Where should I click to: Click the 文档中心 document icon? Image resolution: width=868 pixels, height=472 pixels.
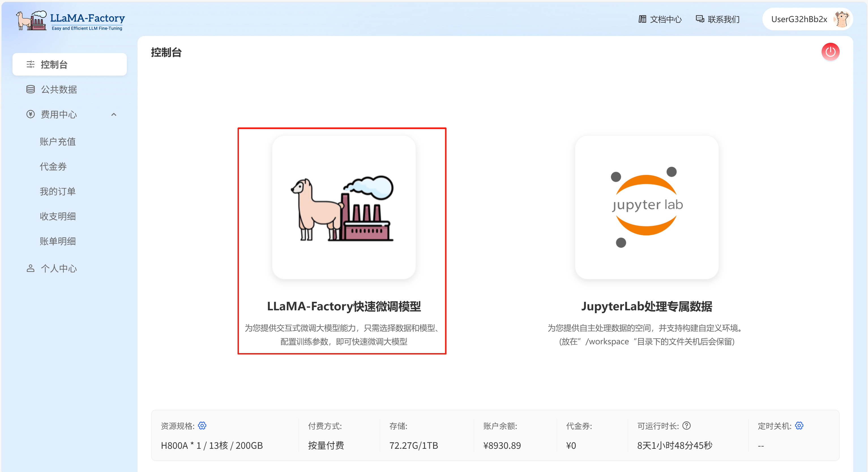click(642, 19)
